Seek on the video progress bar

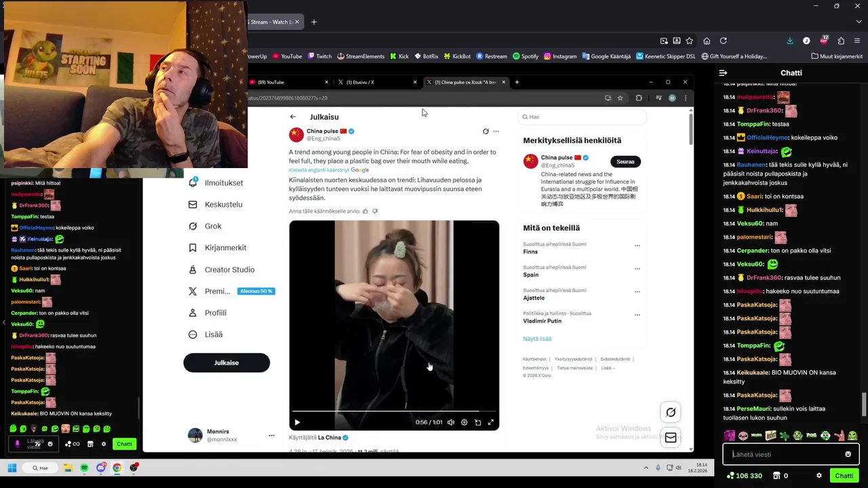394,411
